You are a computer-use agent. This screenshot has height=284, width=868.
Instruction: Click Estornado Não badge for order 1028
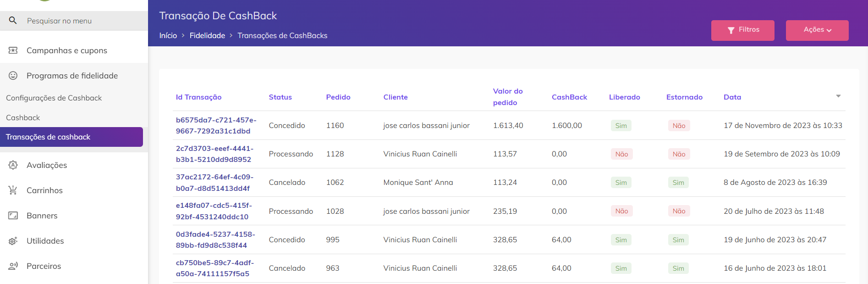point(679,211)
